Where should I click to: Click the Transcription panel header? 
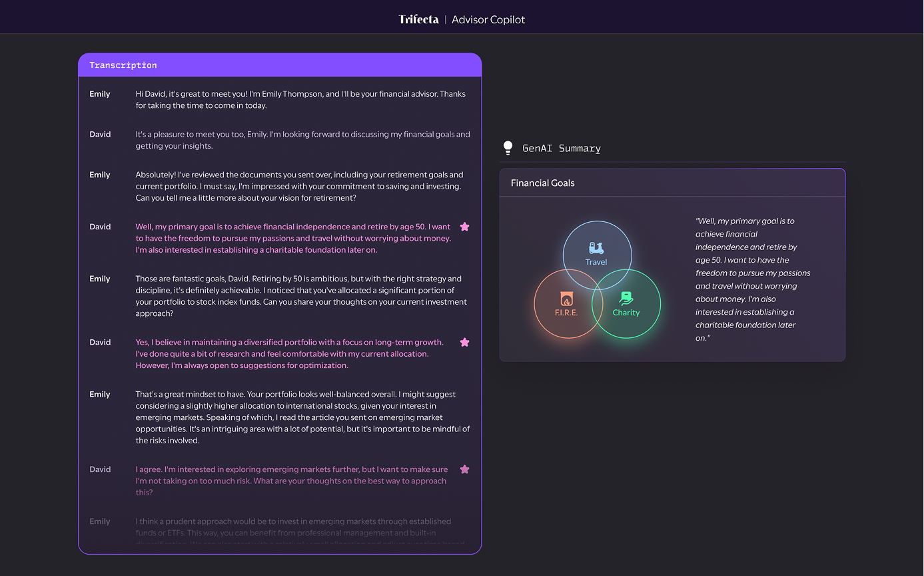pos(280,65)
